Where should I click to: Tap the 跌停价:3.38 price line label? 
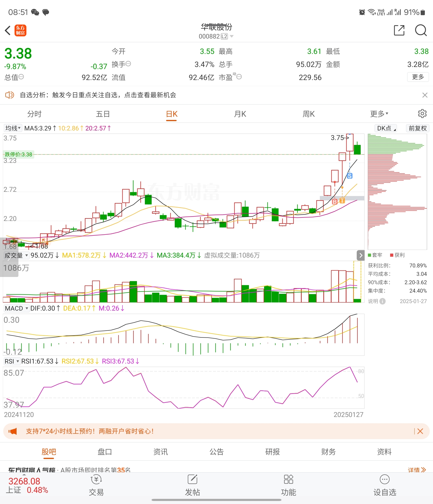pos(18,154)
